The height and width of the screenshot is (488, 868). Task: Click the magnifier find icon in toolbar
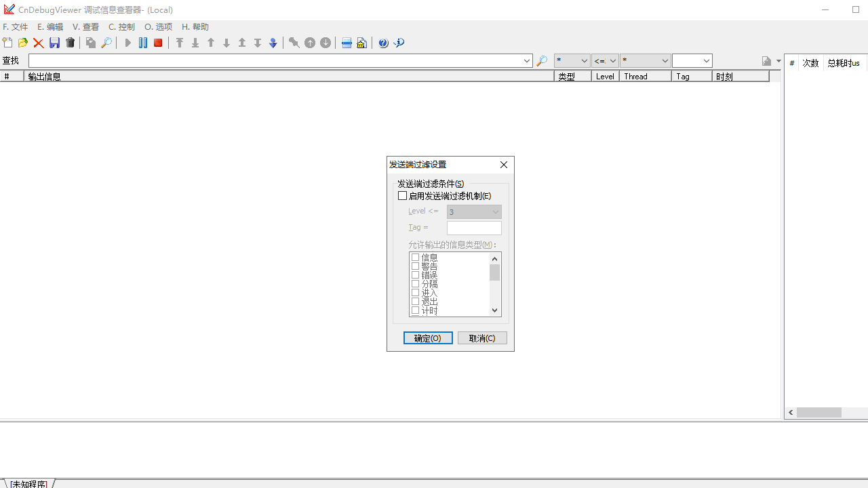coord(106,43)
